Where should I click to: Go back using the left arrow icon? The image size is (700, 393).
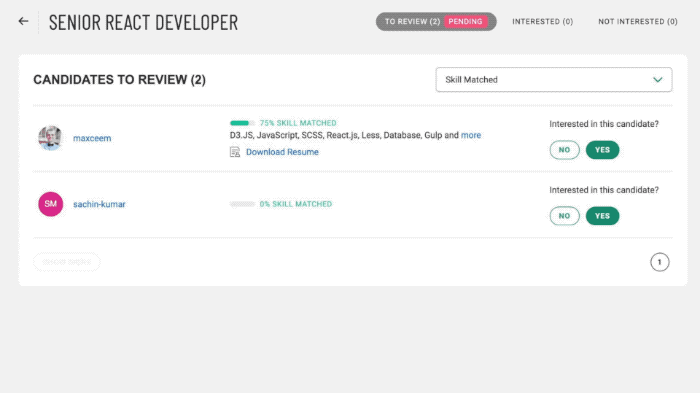(x=23, y=21)
